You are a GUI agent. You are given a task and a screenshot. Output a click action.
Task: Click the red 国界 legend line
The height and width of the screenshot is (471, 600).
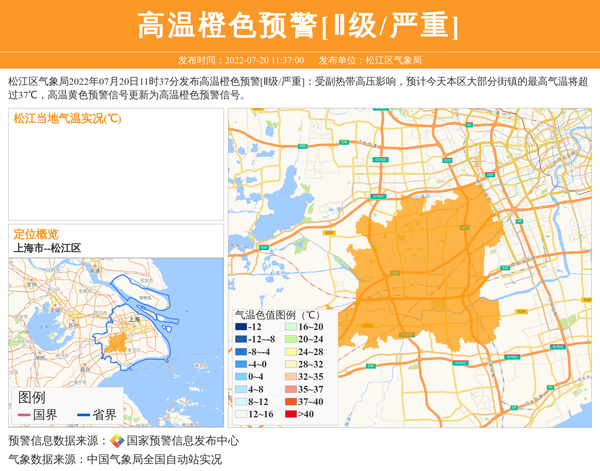[x=25, y=414]
